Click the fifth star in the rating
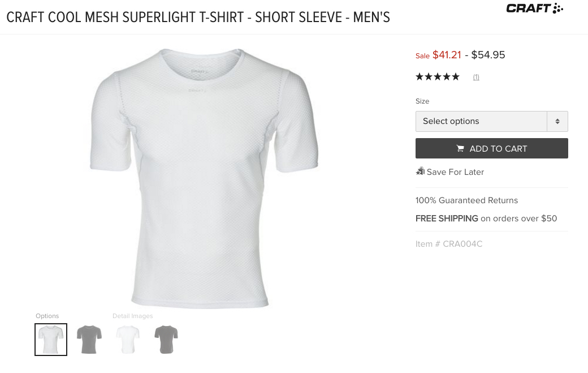588x373 pixels. point(456,77)
